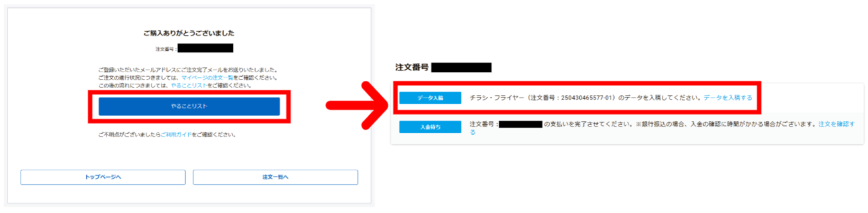Screen dimensions: 868x213
Task: Open the データを入稿する link
Action: (x=728, y=98)
